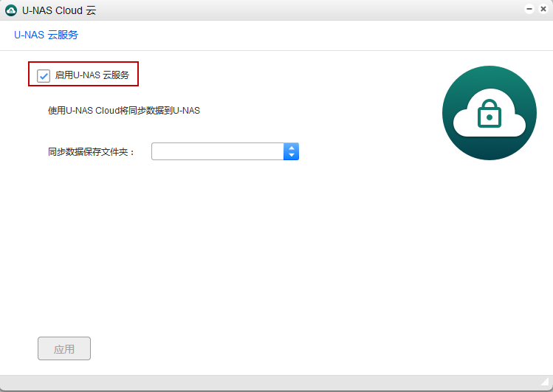
Task: Click the label 同步数据保存文件夹：
Action: coord(92,152)
